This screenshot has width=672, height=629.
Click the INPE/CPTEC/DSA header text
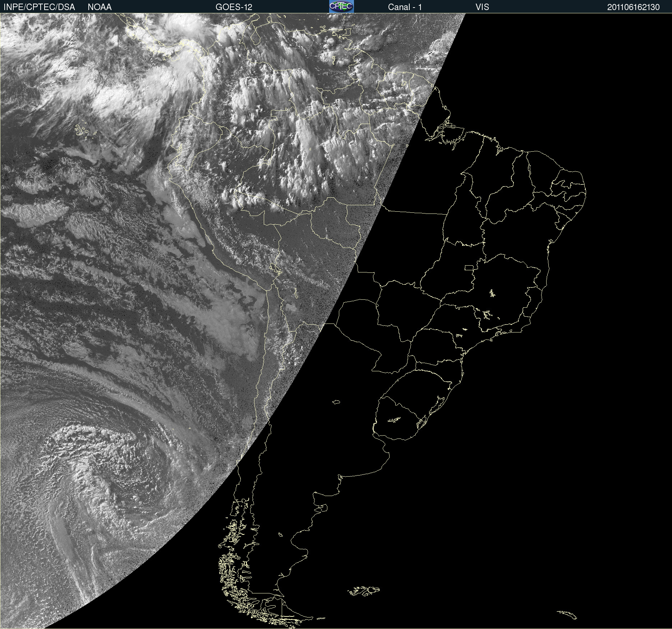click(x=39, y=7)
